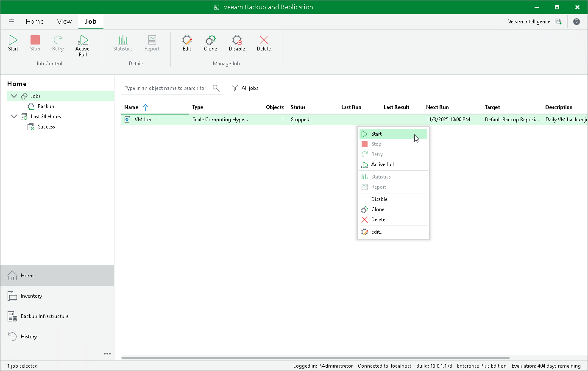Open the help question mark icon
This screenshot has height=371, width=588.
(577, 22)
